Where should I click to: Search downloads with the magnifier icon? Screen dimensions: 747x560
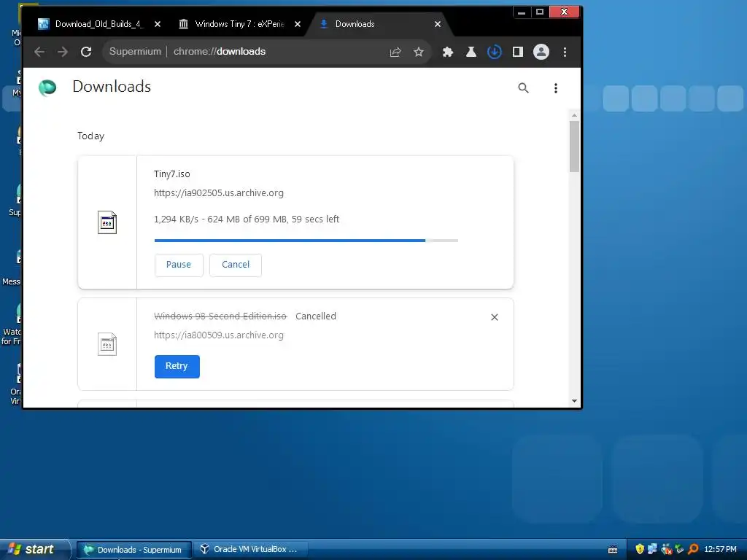(523, 87)
